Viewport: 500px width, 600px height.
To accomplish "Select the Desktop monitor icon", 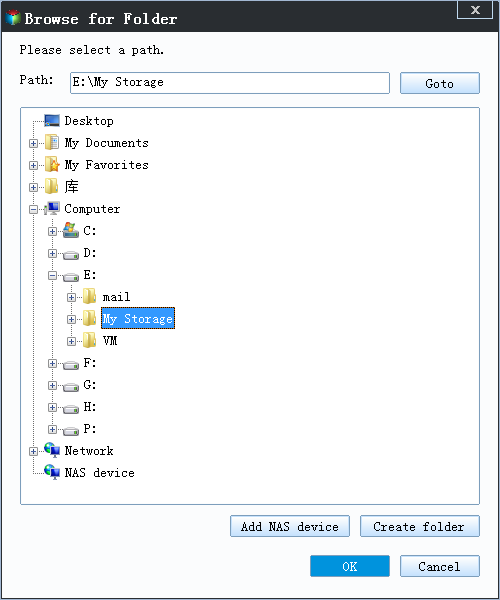I will tap(52, 121).
